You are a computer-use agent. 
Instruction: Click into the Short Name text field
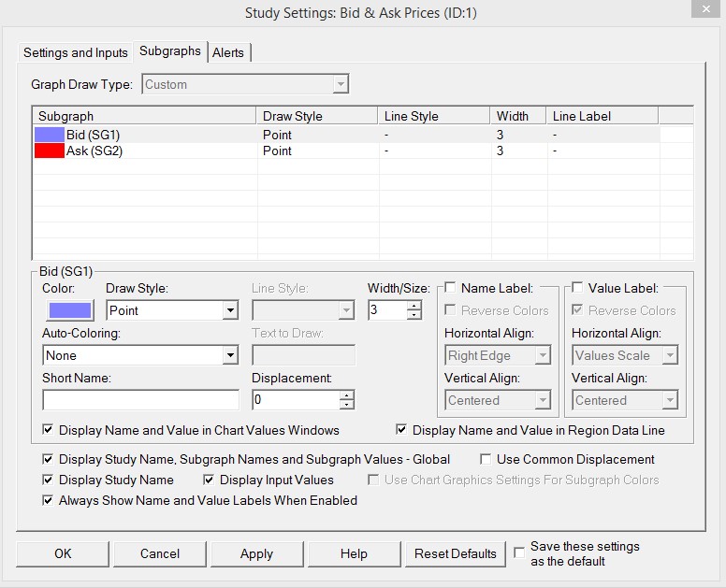pyautogui.click(x=140, y=400)
